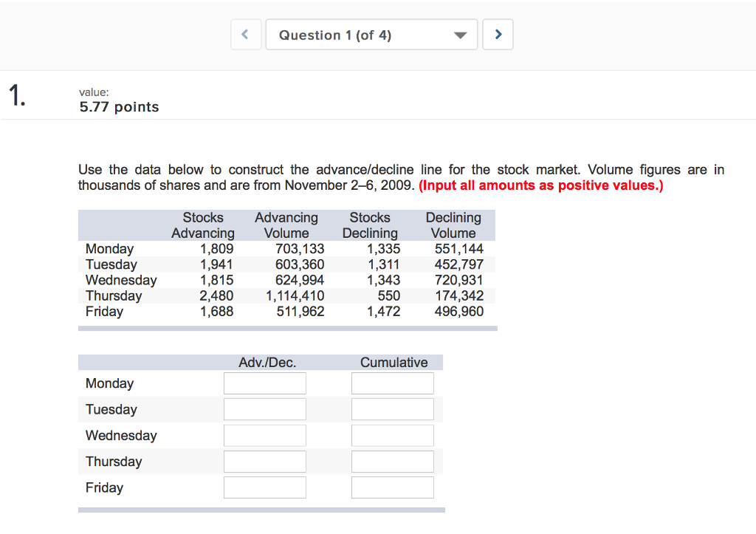Click the dropdown caret on the question selector
Viewport: 756px width, 534px height.
(460, 34)
